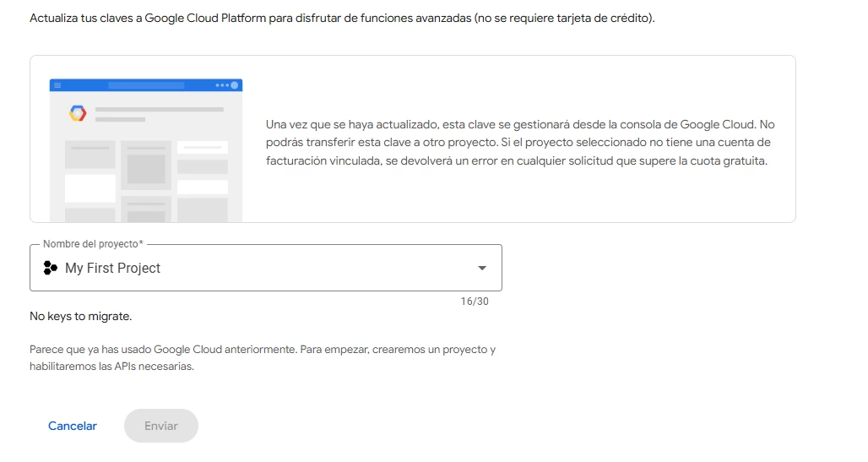Click the Enviar button

pos(161,426)
